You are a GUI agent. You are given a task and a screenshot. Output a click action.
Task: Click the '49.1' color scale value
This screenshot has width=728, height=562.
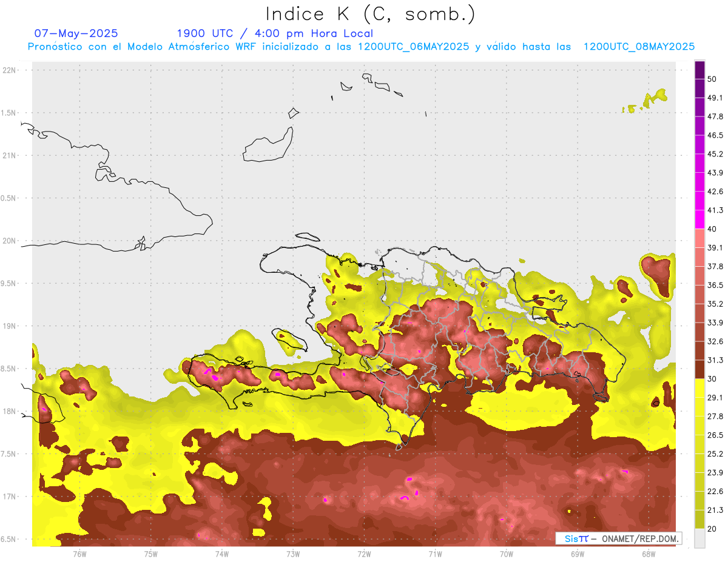coord(715,98)
